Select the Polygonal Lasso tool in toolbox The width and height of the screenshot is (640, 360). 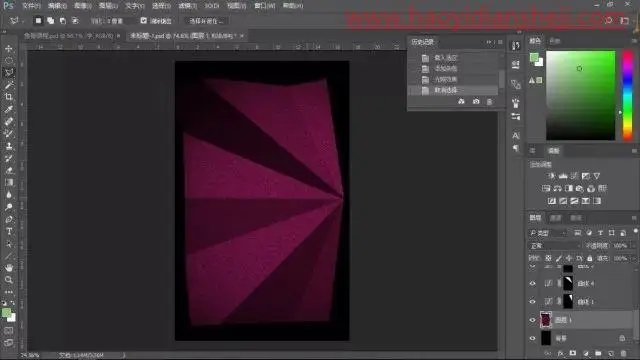point(9,73)
